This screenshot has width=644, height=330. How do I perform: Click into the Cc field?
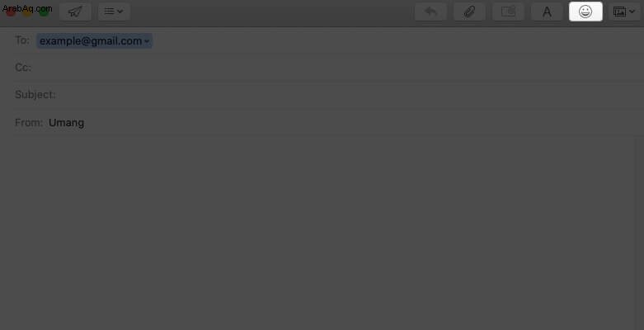[x=336, y=68]
